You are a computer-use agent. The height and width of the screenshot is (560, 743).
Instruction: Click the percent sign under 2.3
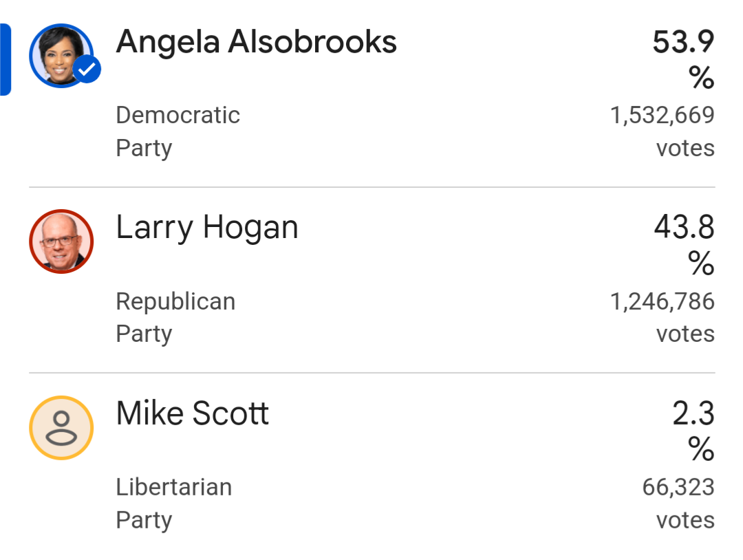[701, 449]
